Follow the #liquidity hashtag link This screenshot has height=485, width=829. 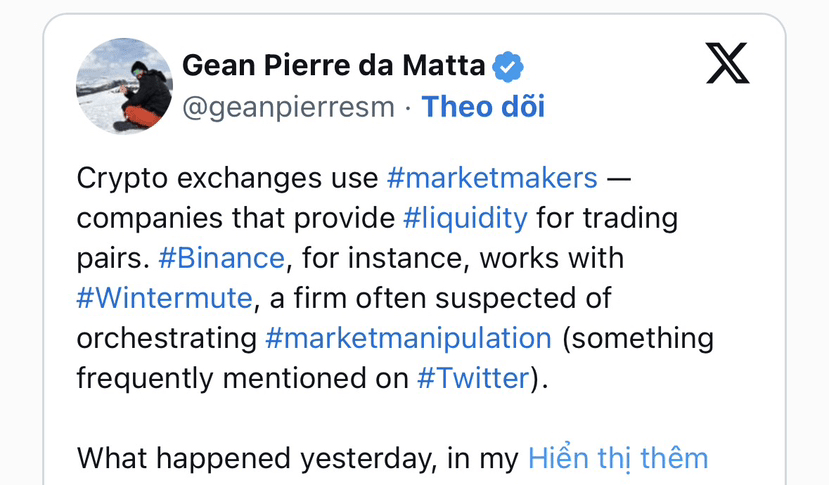pyautogui.click(x=465, y=218)
